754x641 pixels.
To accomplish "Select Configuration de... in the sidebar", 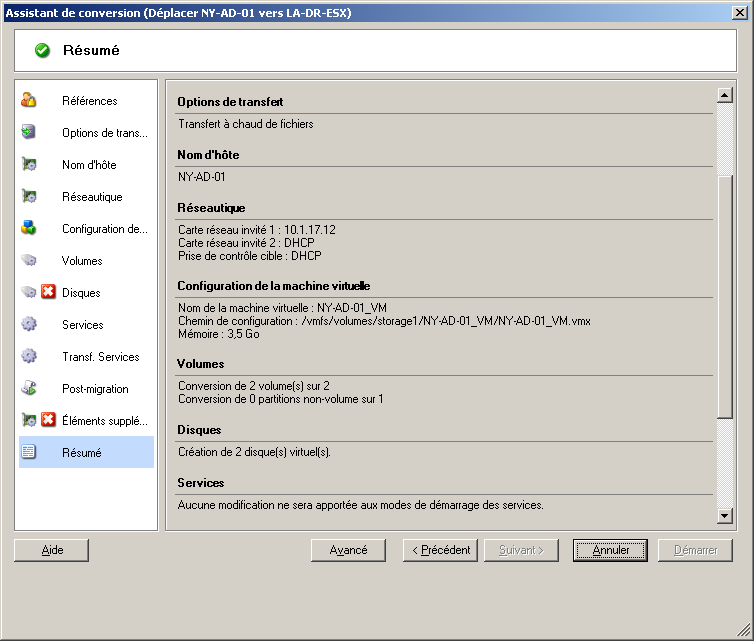I will (105, 229).
